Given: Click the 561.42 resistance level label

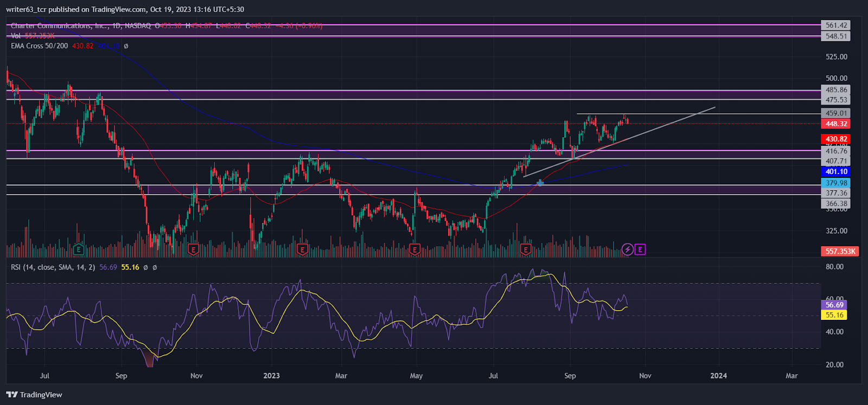Looking at the screenshot, I should (836, 25).
